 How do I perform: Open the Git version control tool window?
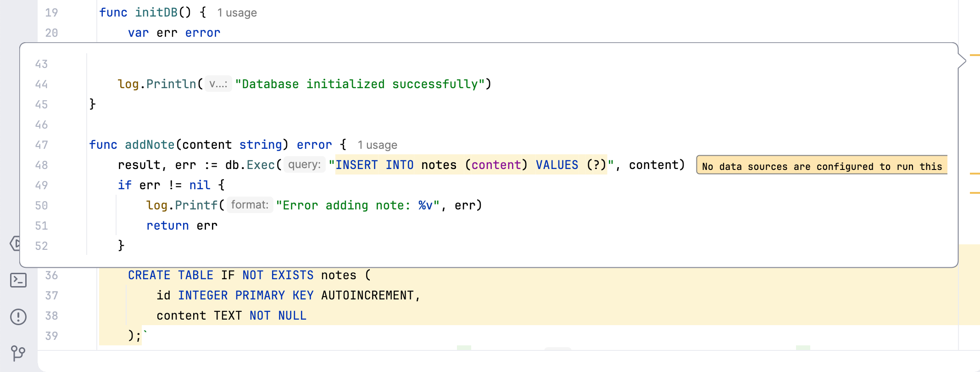(18, 353)
